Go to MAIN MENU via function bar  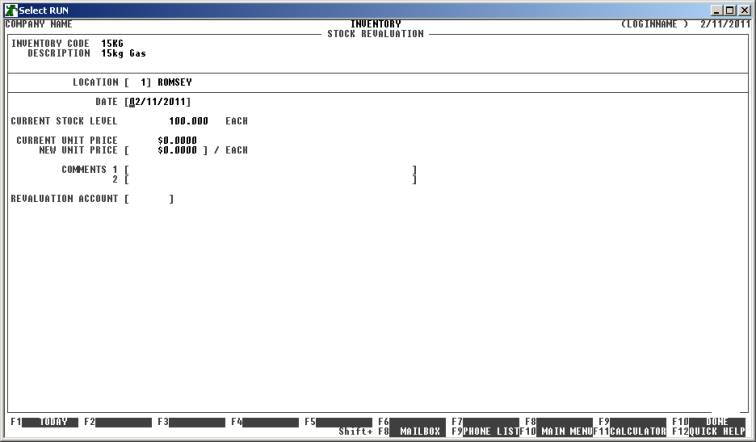point(565,431)
